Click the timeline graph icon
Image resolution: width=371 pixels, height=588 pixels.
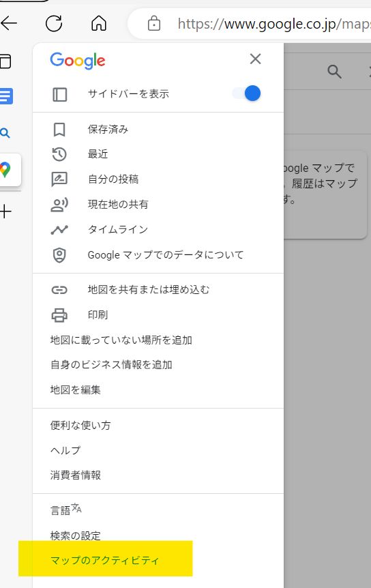click(59, 229)
